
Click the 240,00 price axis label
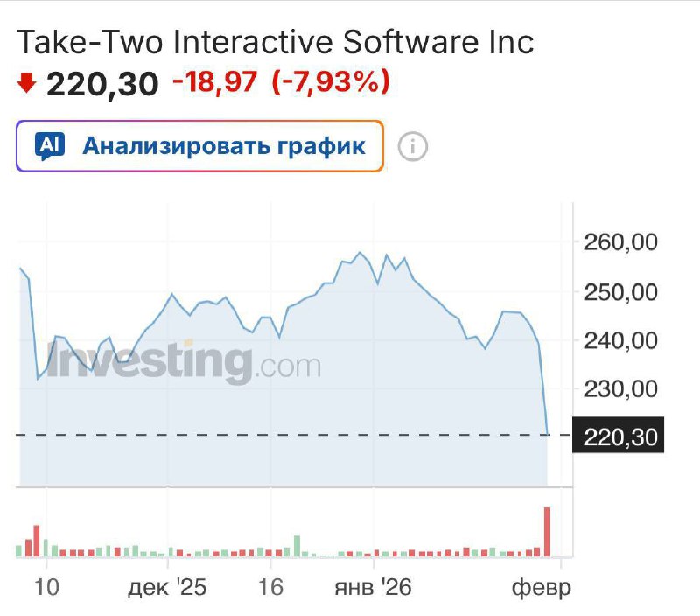(619, 339)
